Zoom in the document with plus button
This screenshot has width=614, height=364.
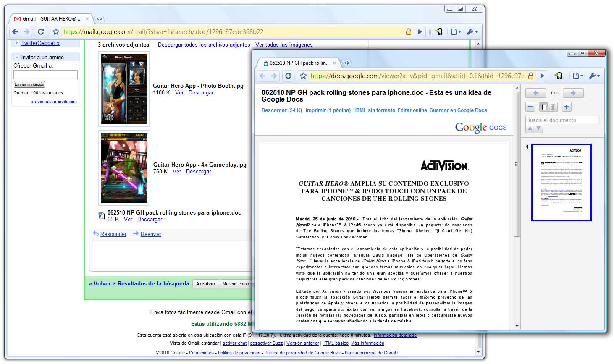tap(567, 107)
